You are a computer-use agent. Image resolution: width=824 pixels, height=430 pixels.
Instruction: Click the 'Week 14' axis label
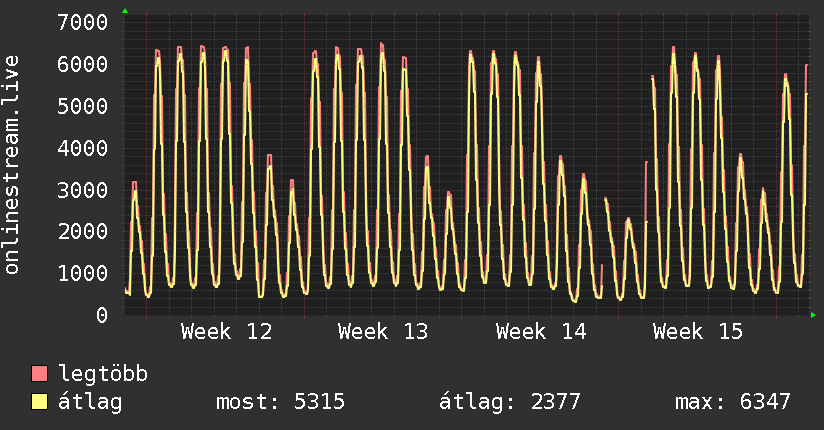[x=541, y=332]
